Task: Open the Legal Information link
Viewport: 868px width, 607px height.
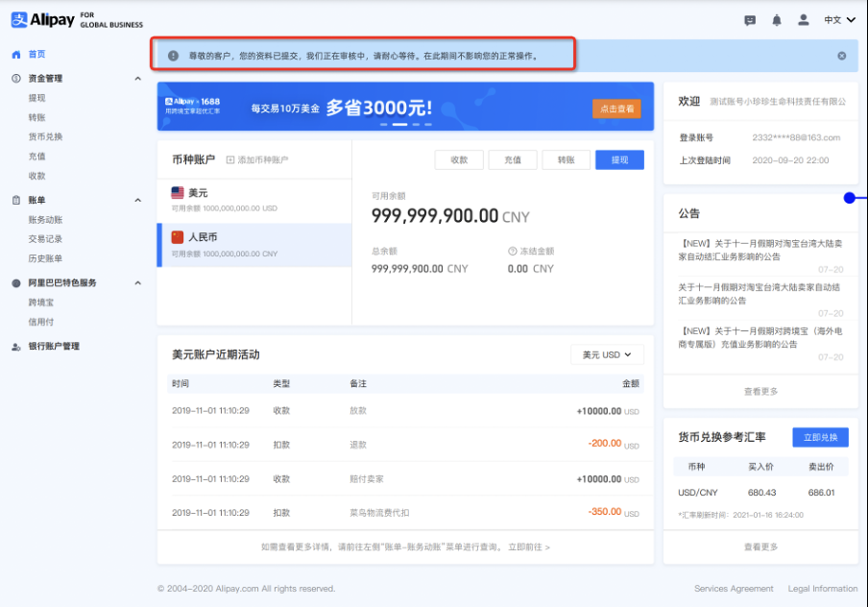Action: pos(823,589)
